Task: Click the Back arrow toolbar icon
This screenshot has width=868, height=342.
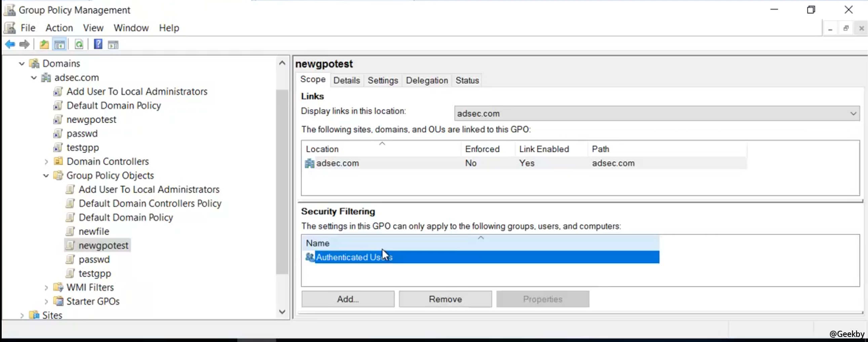Action: (x=10, y=44)
